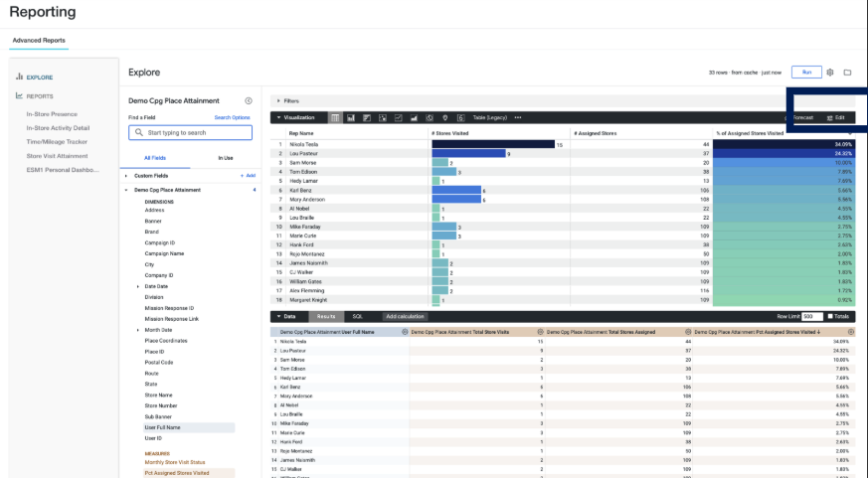Open the SQL tab in Data
The height and width of the screenshot is (478, 868).
pos(358,316)
